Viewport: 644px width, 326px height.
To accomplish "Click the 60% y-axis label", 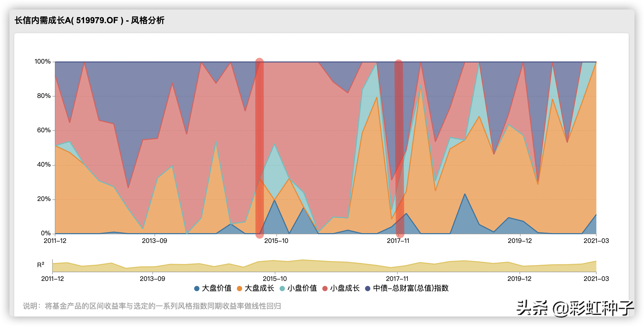I will click(x=44, y=130).
